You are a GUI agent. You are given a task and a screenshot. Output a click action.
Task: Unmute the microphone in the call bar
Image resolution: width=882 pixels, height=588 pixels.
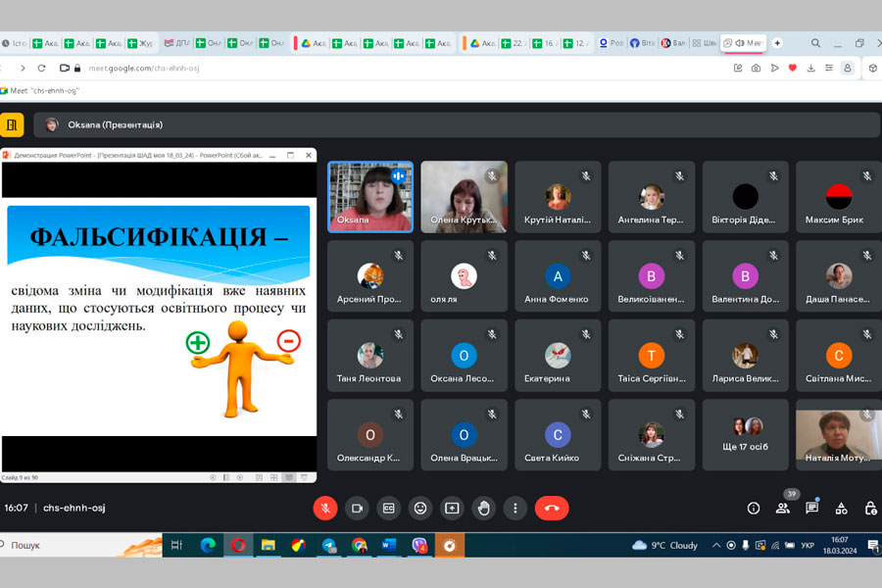tap(325, 508)
